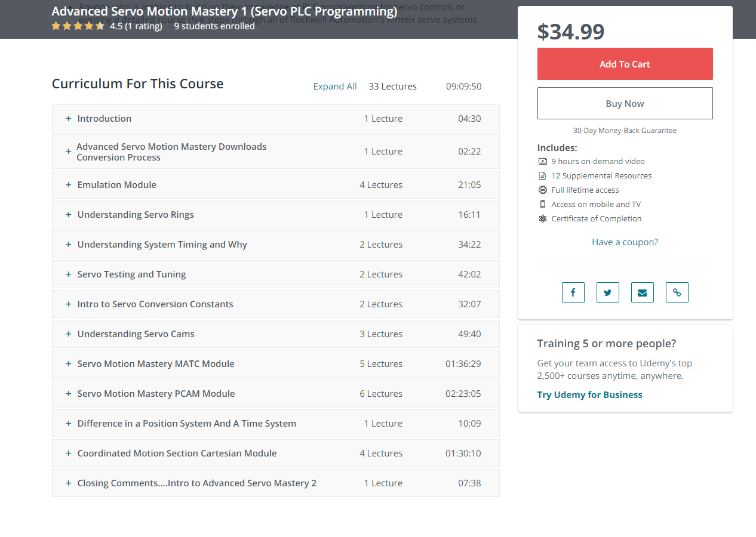Click the Expand All link
Screen dimensions: 756x537
(334, 87)
